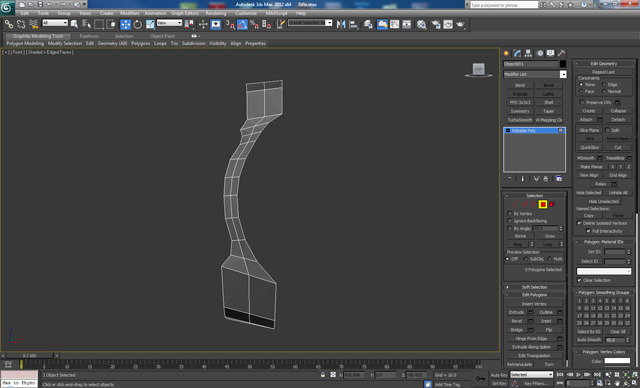Open the Material Editor icon
Screen dimensions: 640x388
pos(422,24)
